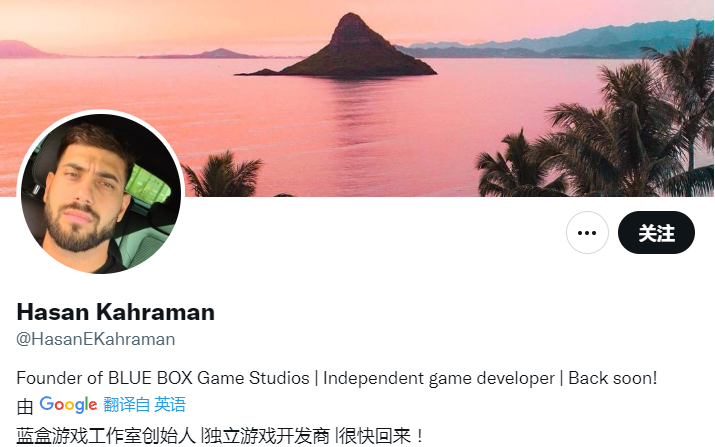Click the @HasanEKahraman handle
This screenshot has width=715, height=447.
pos(96,339)
